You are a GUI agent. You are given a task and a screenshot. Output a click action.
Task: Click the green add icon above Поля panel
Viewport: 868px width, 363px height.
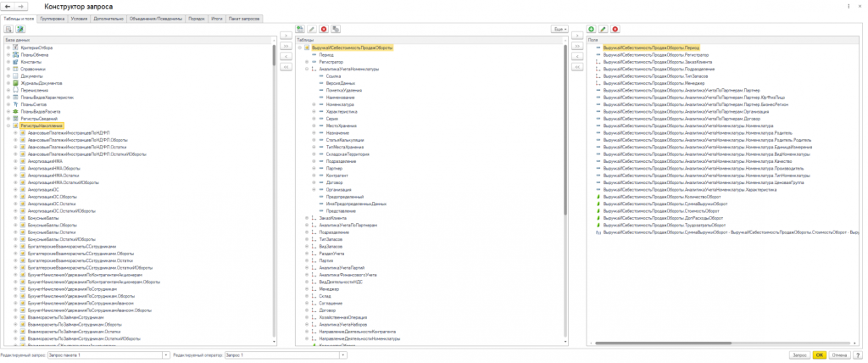[x=591, y=29]
